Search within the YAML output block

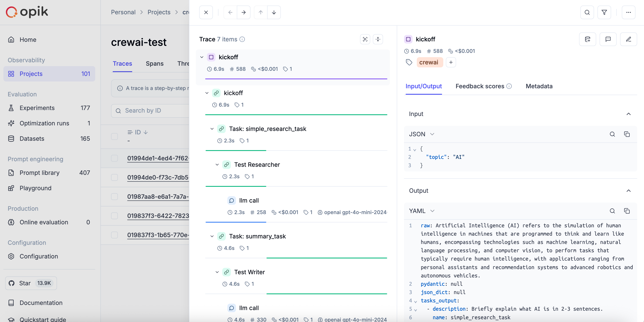tap(612, 211)
